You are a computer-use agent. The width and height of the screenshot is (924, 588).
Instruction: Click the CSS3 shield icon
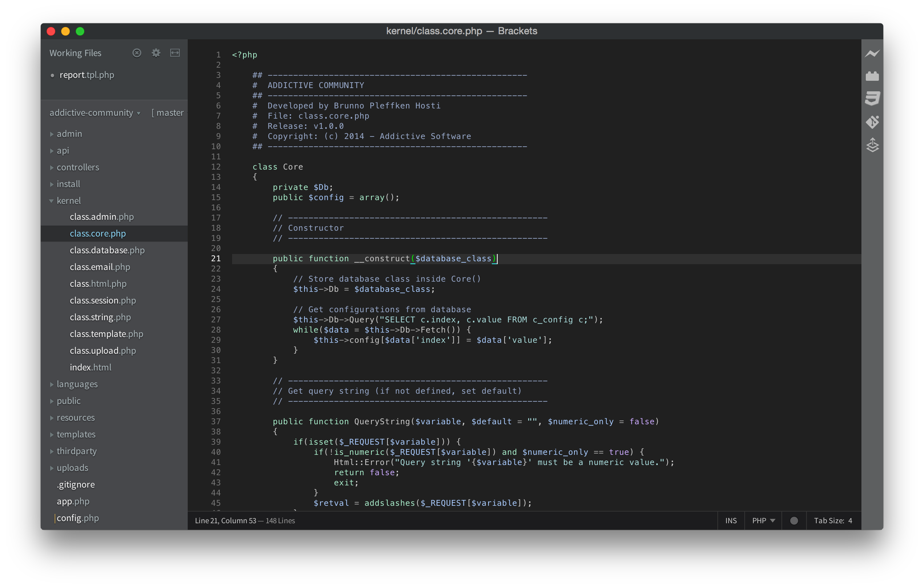(872, 98)
